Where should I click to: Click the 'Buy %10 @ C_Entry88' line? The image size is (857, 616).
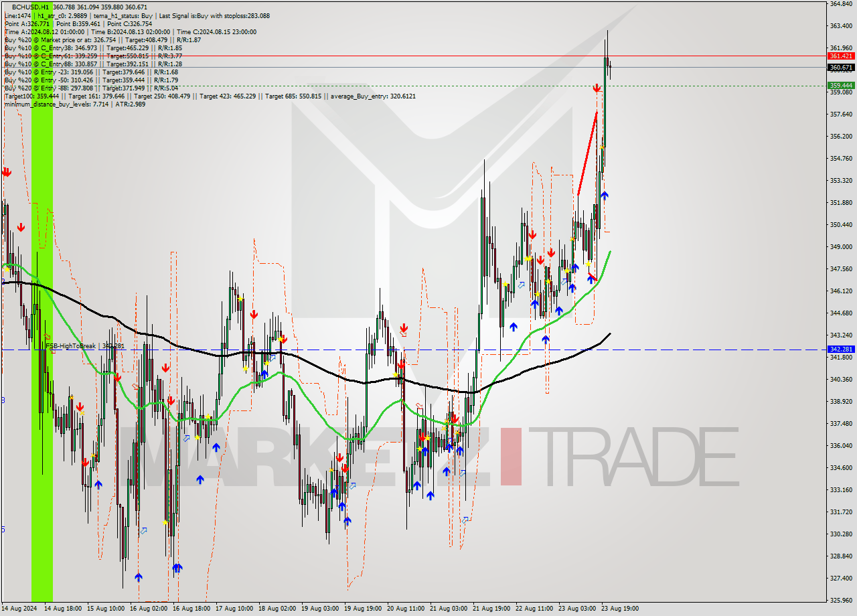(93, 64)
